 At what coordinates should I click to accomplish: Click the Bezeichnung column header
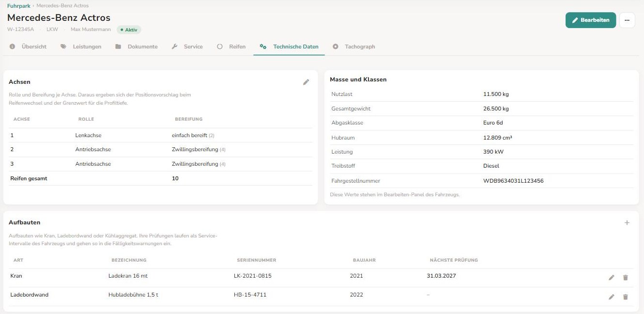pyautogui.click(x=129, y=260)
